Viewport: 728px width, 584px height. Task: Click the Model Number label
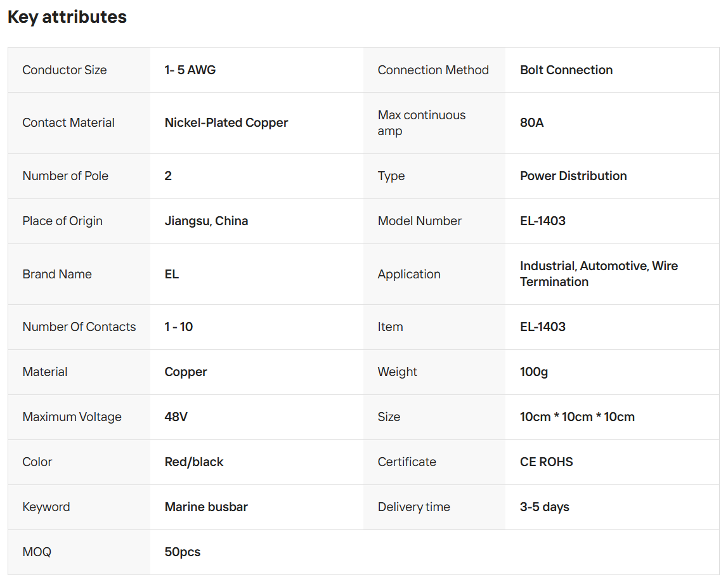pyautogui.click(x=420, y=221)
